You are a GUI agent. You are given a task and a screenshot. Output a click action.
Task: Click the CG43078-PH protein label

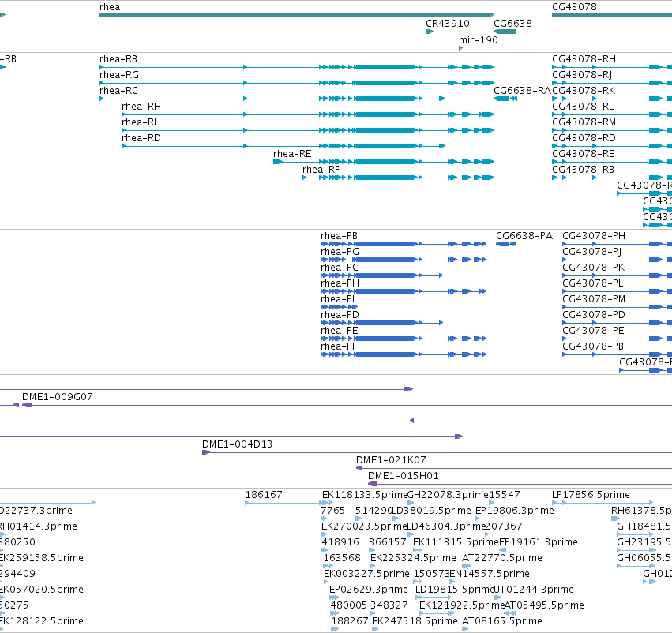click(594, 237)
